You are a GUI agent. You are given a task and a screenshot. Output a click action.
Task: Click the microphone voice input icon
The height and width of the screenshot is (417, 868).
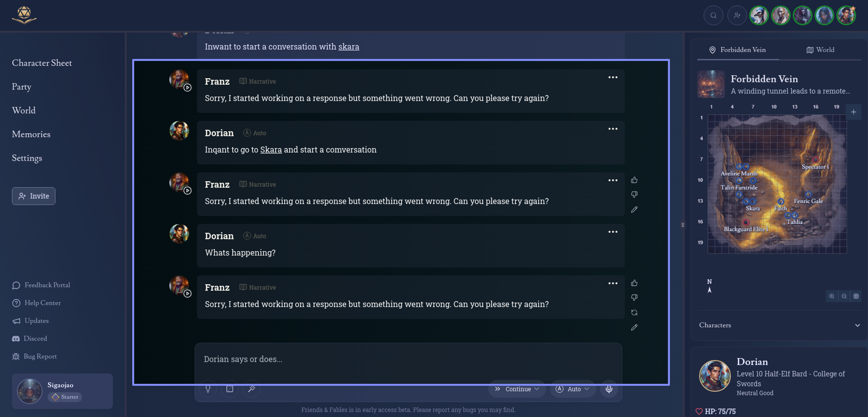609,389
